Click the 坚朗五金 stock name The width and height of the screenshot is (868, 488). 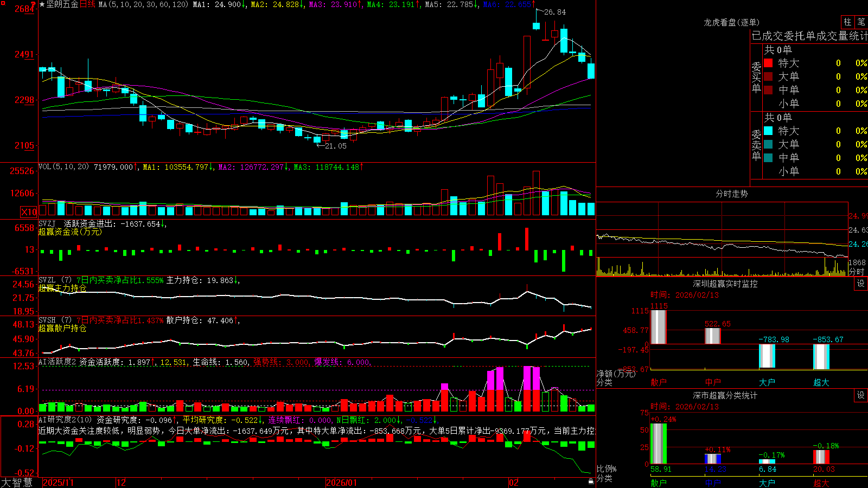click(62, 4)
